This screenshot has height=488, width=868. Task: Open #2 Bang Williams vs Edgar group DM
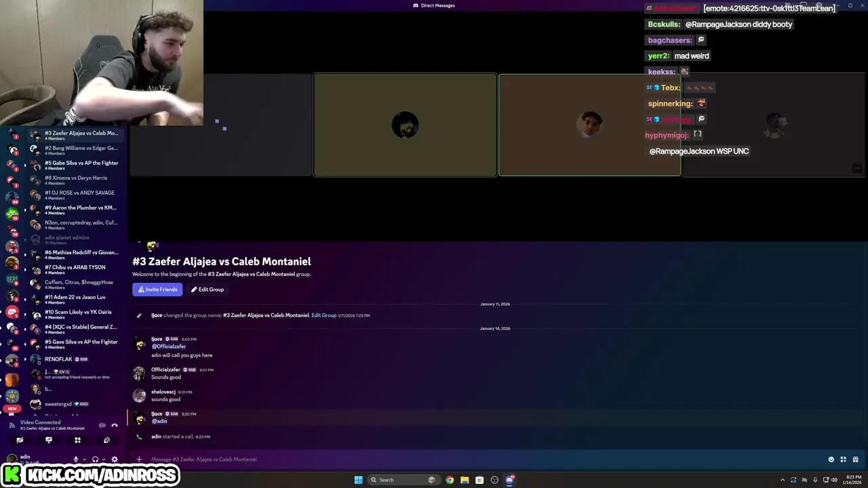pos(76,150)
